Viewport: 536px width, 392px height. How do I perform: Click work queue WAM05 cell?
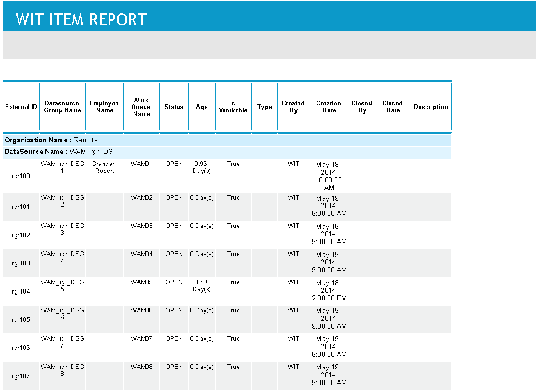coord(141,282)
